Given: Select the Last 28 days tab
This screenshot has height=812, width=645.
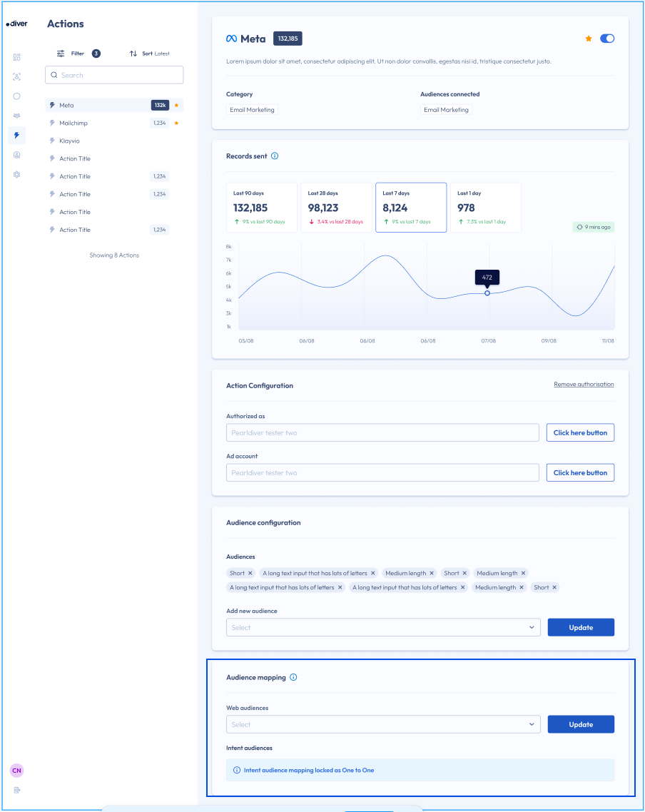Looking at the screenshot, I should (336, 208).
